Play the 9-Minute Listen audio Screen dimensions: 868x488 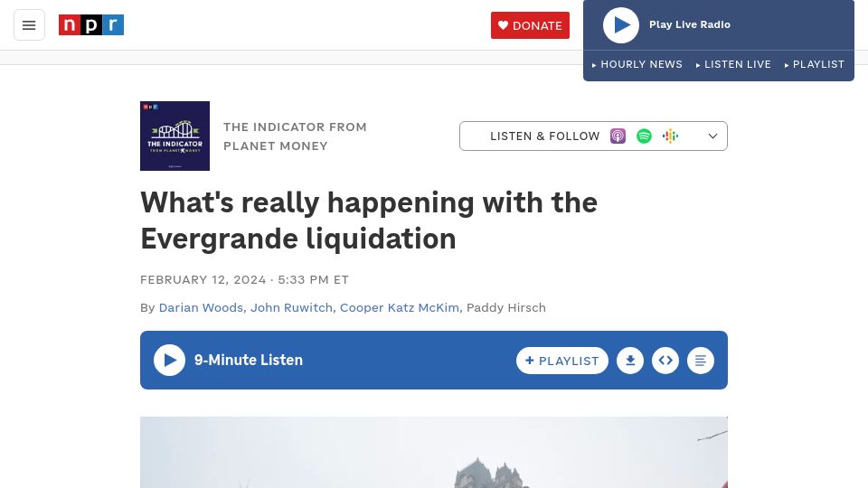tap(169, 361)
